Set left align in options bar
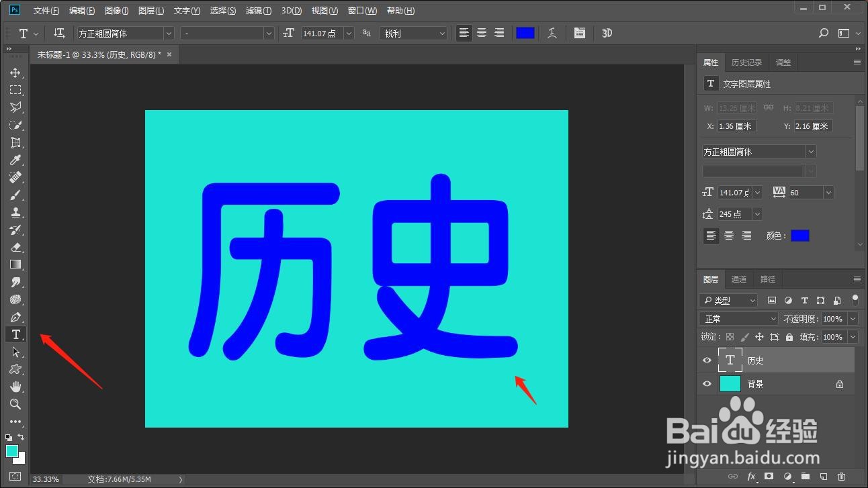Image resolution: width=868 pixels, height=488 pixels. (464, 33)
